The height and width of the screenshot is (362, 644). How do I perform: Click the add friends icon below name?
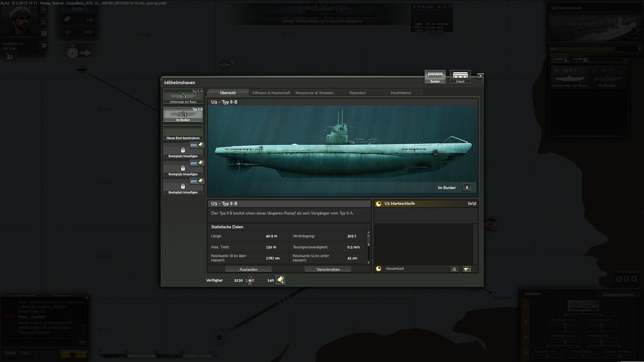pos(10,56)
